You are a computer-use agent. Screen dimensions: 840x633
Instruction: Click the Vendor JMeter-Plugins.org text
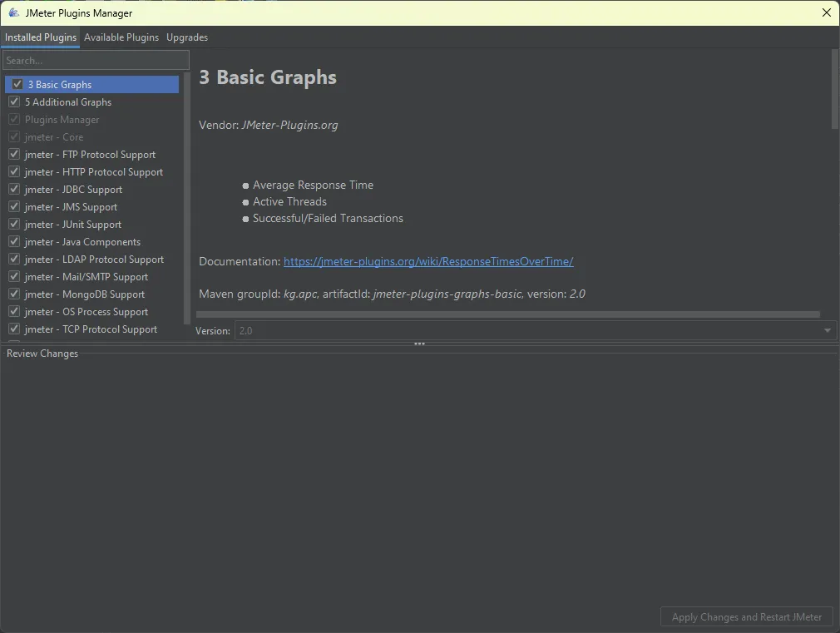[269, 125]
